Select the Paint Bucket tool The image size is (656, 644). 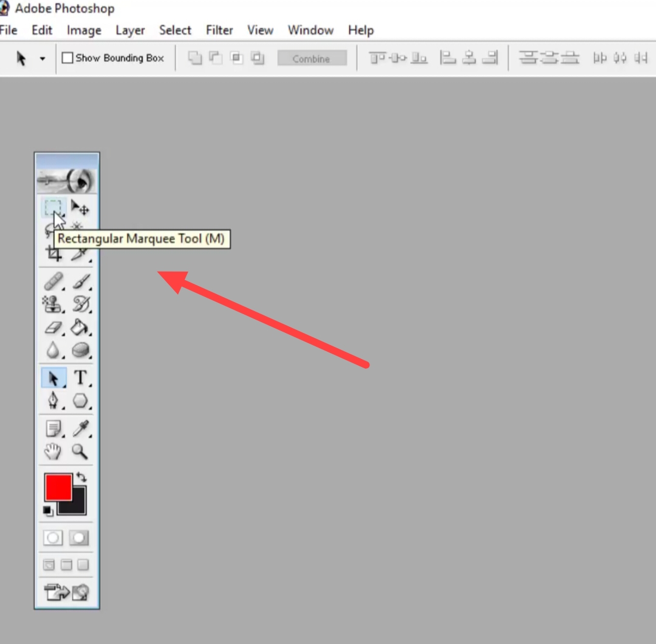[x=80, y=327]
